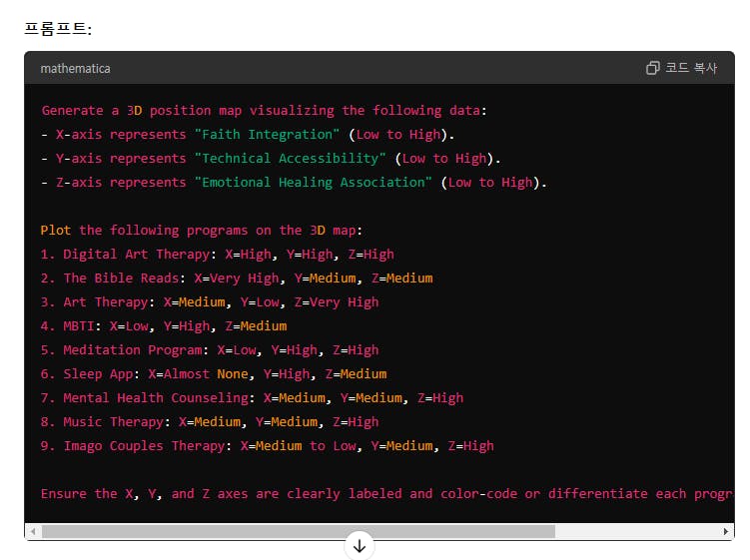
Task: Click the mathematica language label
Action: pos(75,69)
